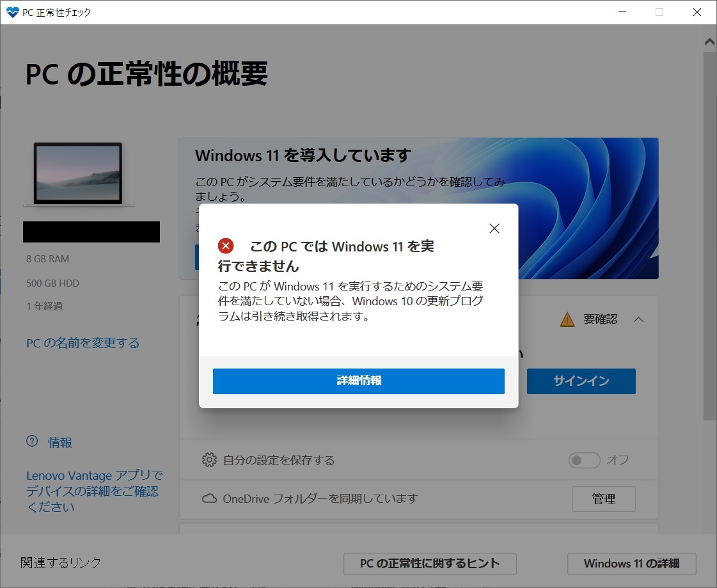Click Windows 11 の詳細 button
The height and width of the screenshot is (588, 717).
point(631,563)
